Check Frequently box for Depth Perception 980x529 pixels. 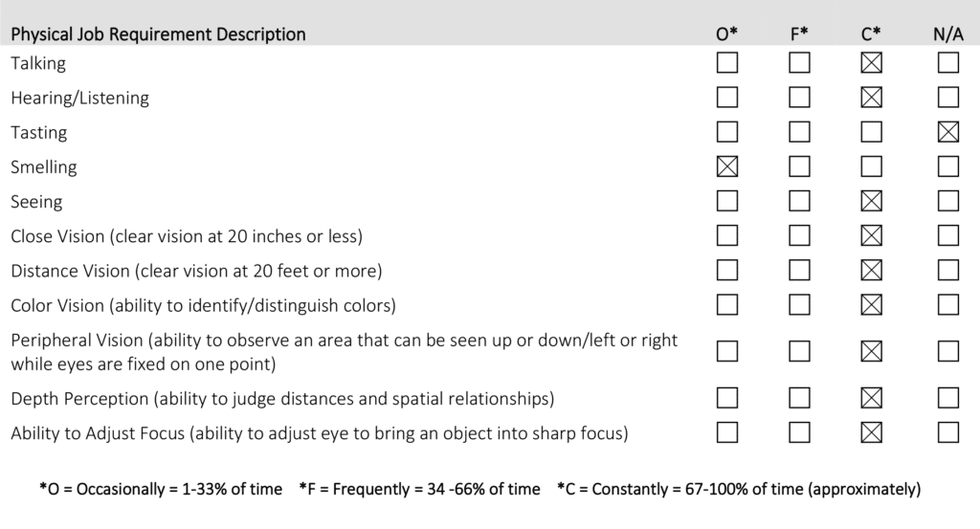(x=799, y=398)
